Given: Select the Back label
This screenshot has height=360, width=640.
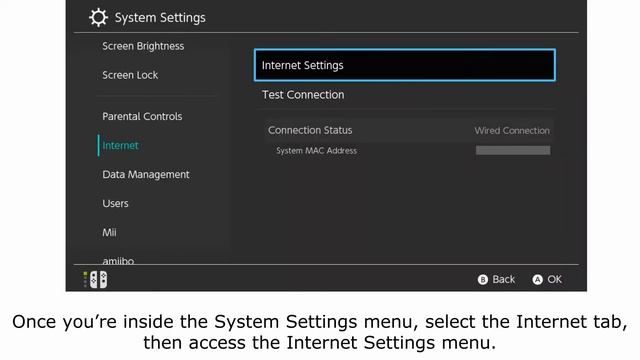Looking at the screenshot, I should (504, 280).
